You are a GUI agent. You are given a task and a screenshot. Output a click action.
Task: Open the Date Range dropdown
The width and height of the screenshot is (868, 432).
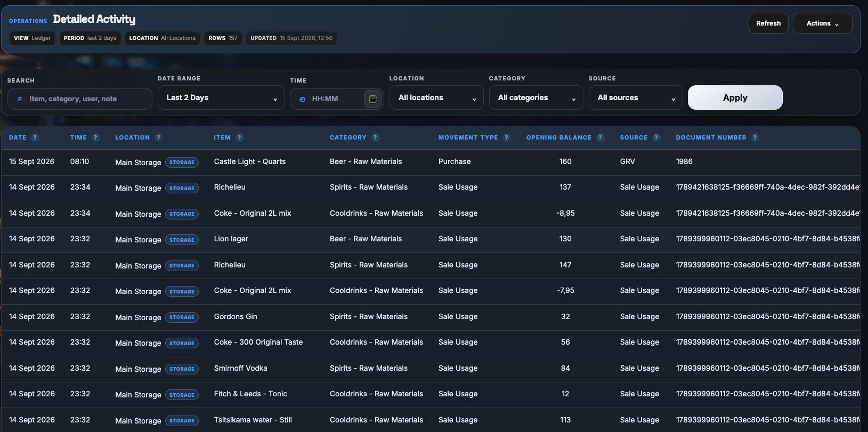click(221, 98)
